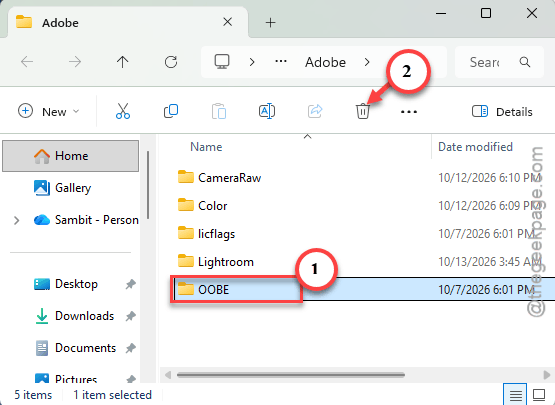
Task: Sort by Date modified column header
Action: (x=475, y=147)
